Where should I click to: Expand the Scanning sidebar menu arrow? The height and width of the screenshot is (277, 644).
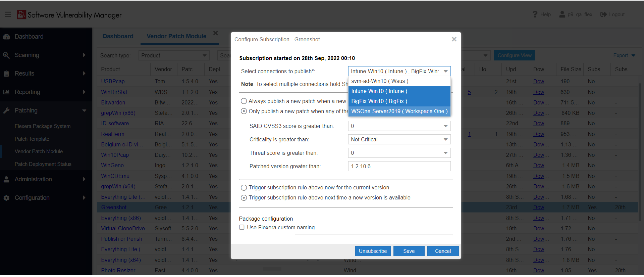[x=84, y=55]
